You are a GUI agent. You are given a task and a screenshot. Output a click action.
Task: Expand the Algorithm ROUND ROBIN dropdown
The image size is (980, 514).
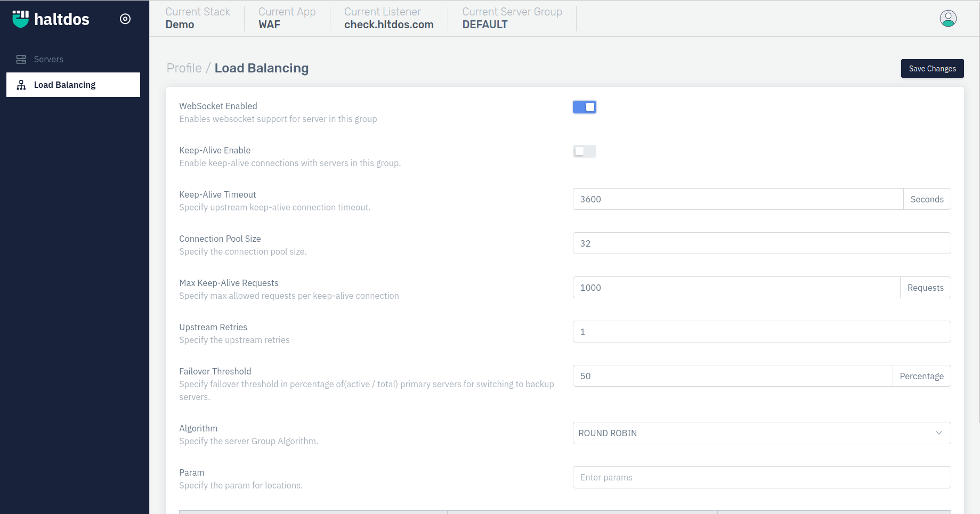(762, 433)
